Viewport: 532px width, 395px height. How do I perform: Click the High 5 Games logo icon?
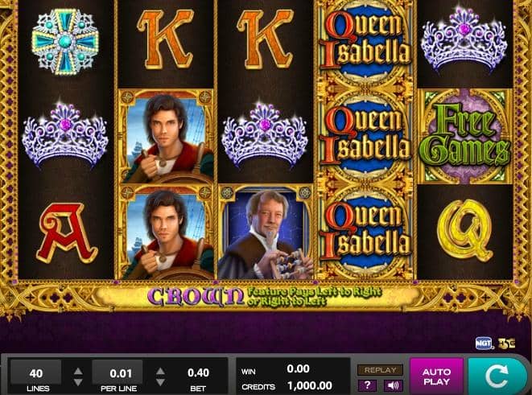pyautogui.click(x=506, y=344)
